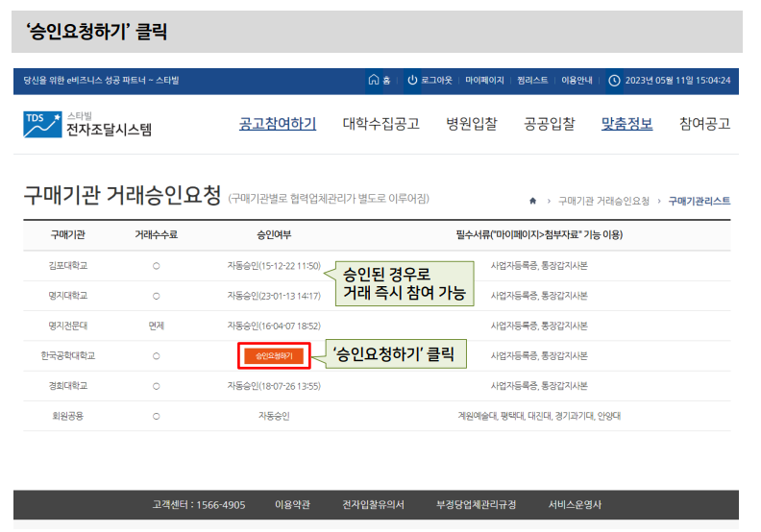761x532 pixels.
Task: Click the clock icon beside the date
Action: pos(615,81)
